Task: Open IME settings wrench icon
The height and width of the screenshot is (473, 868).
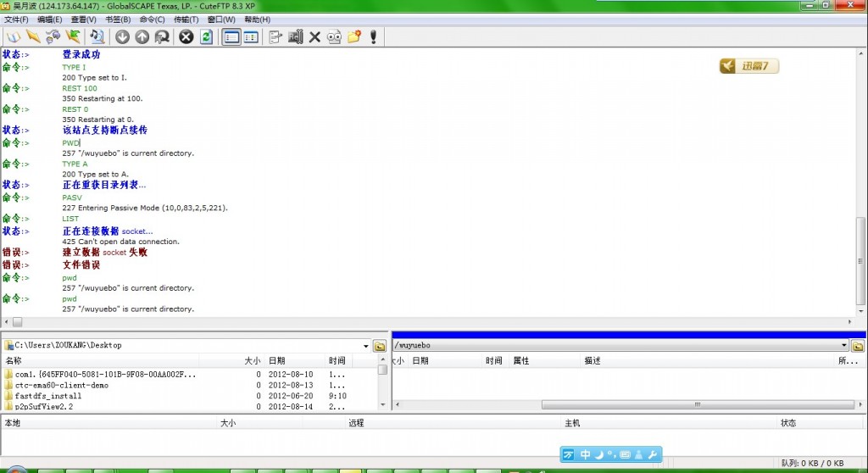Action: pos(653,454)
